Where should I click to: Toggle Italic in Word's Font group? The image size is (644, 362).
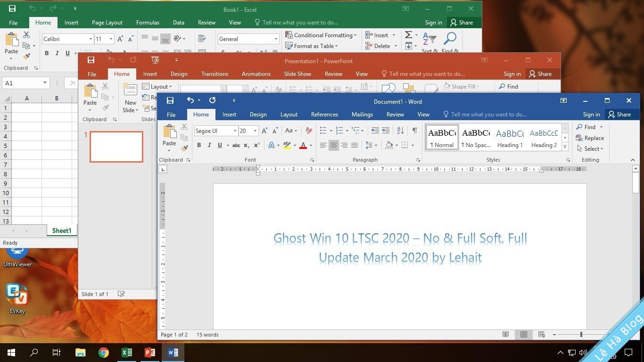[209, 145]
